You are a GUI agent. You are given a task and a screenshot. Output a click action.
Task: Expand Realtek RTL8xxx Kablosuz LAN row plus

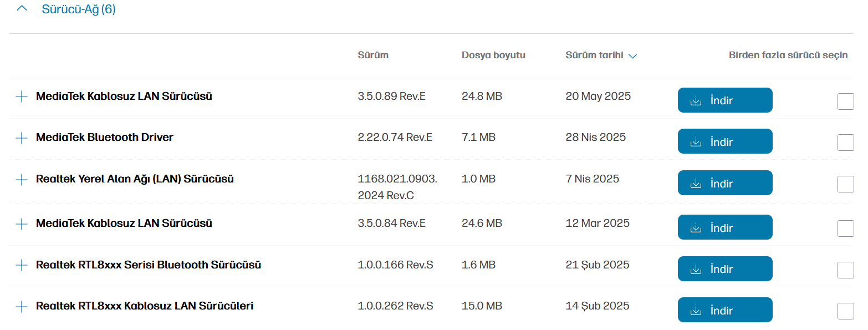click(22, 306)
